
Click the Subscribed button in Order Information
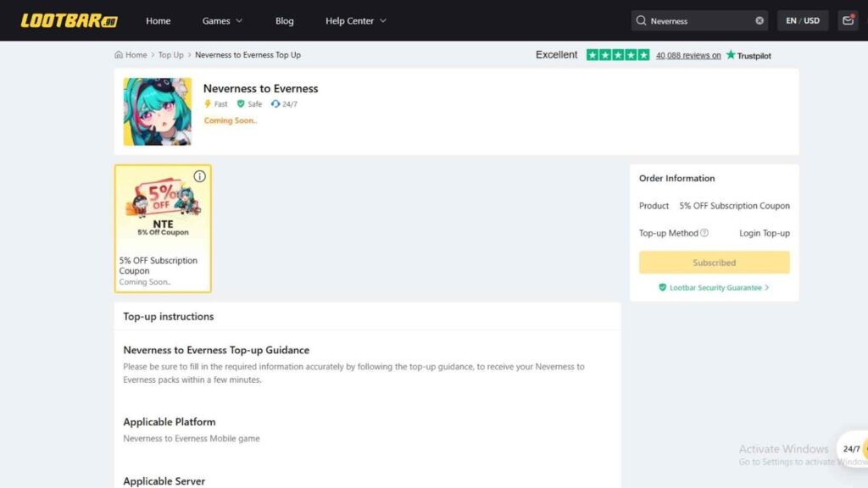[x=713, y=263]
